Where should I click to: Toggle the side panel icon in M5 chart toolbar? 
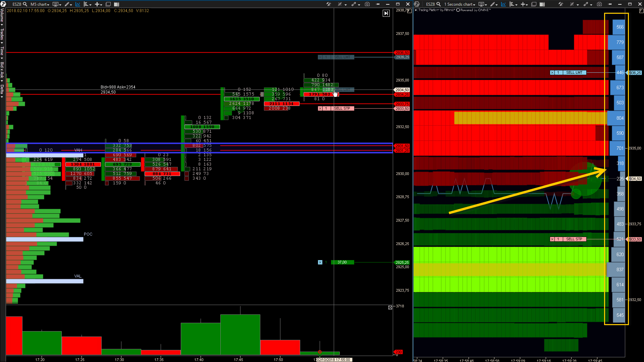(x=117, y=4)
